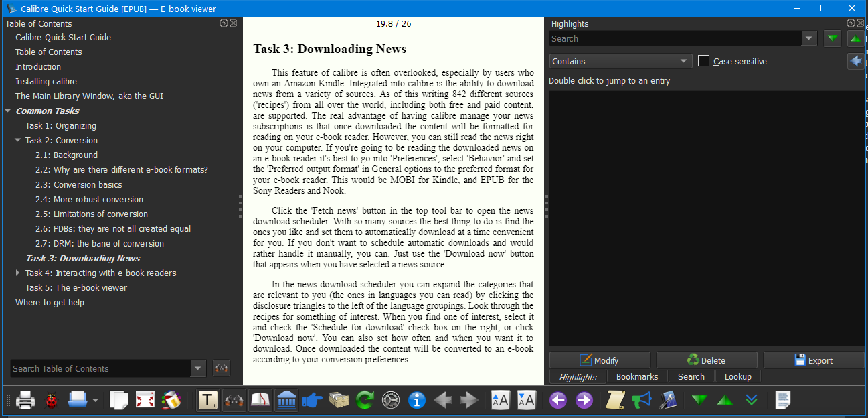Image resolution: width=868 pixels, height=418 pixels.
Task: Toggle full screen mode with red arrows icon
Action: [145, 401]
